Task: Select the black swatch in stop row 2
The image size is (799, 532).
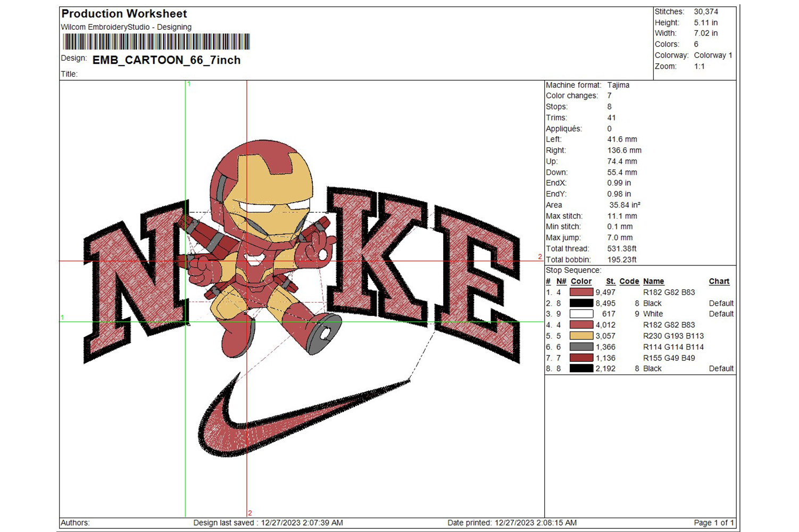Action: [x=581, y=303]
